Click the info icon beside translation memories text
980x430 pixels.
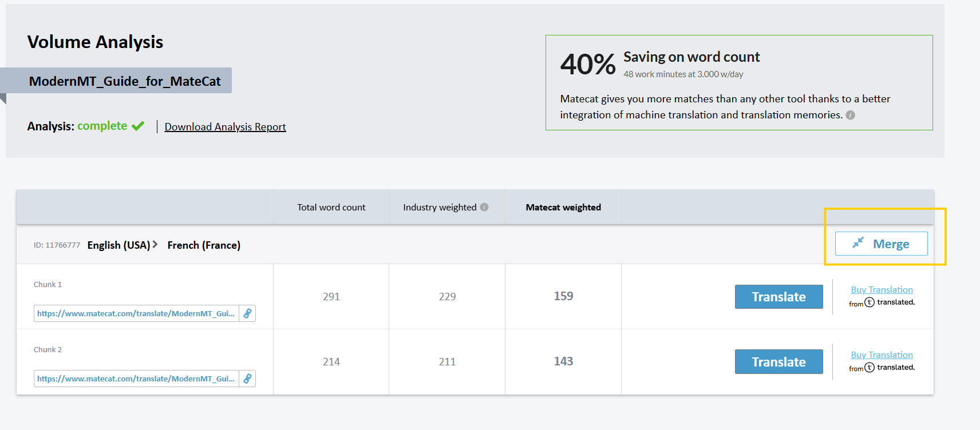point(850,115)
